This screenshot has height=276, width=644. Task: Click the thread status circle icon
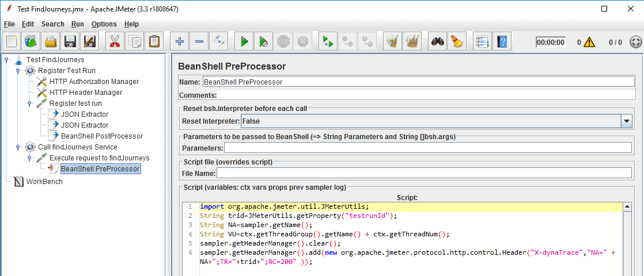(635, 42)
